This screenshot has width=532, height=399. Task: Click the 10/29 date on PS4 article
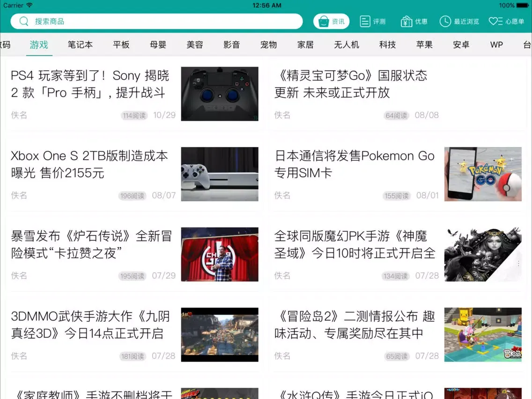(x=164, y=115)
